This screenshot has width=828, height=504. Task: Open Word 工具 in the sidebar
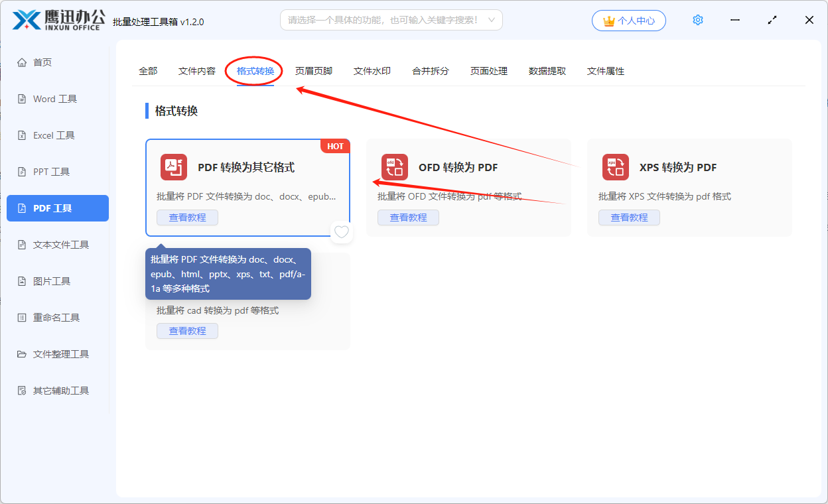(58, 99)
